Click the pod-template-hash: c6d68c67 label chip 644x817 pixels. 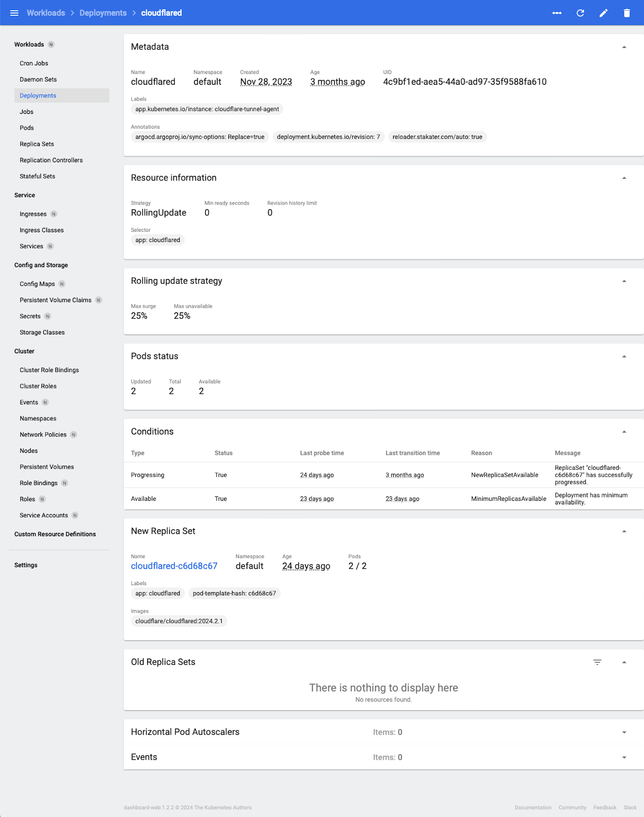234,593
